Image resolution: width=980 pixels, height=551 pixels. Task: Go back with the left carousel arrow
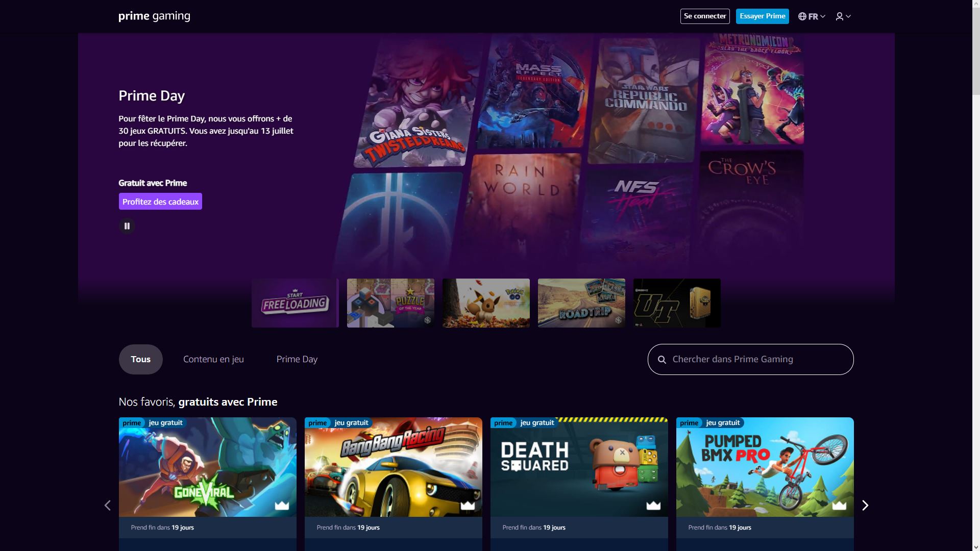pos(108,505)
